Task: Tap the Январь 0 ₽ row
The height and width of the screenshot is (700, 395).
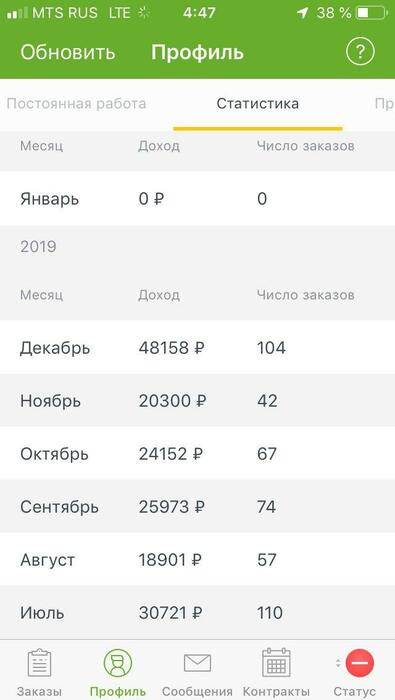Action: (197, 199)
